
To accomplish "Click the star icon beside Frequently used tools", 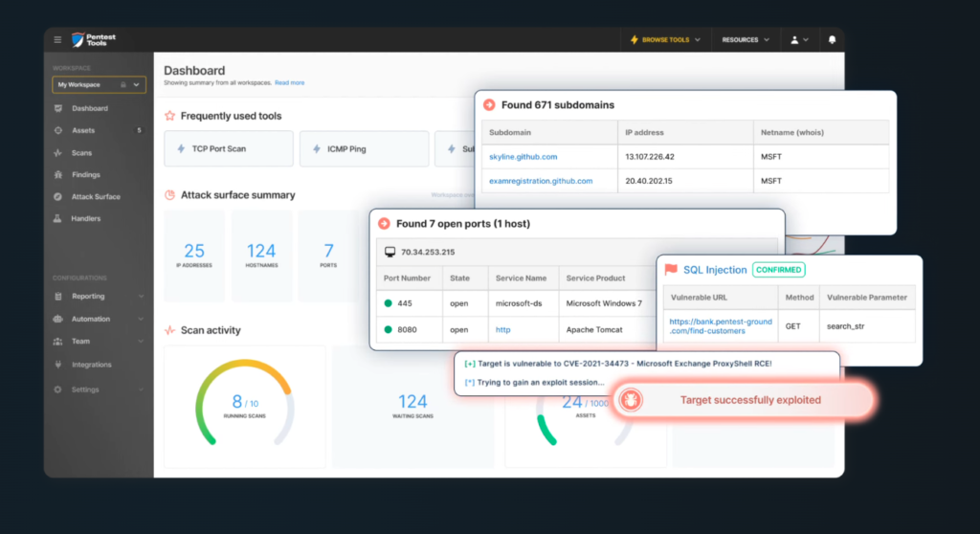I will pos(170,116).
